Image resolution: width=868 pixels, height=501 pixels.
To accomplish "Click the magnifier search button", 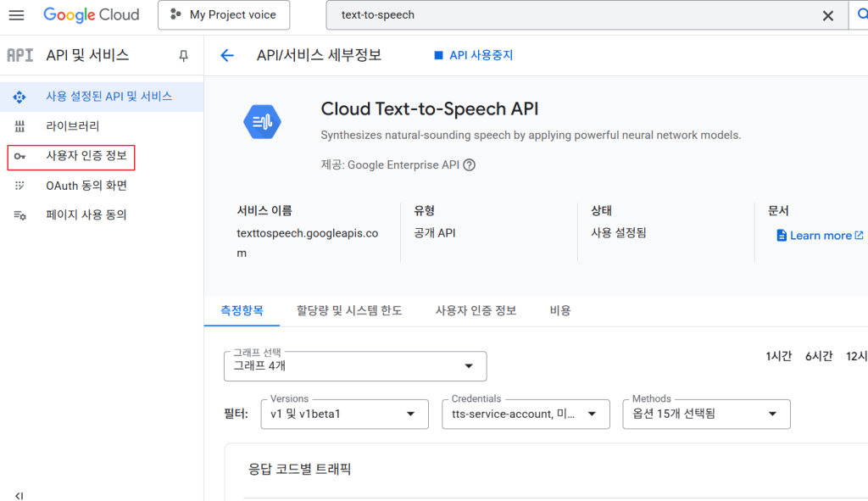I will (x=856, y=15).
